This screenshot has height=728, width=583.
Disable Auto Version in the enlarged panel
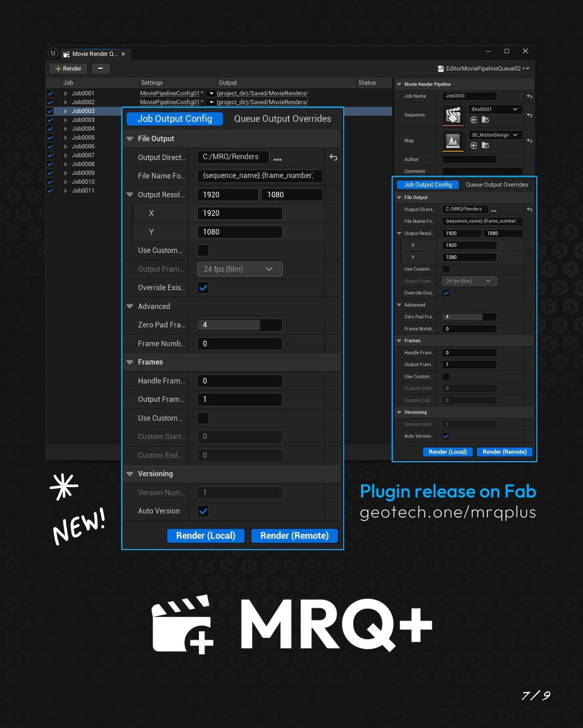[203, 511]
